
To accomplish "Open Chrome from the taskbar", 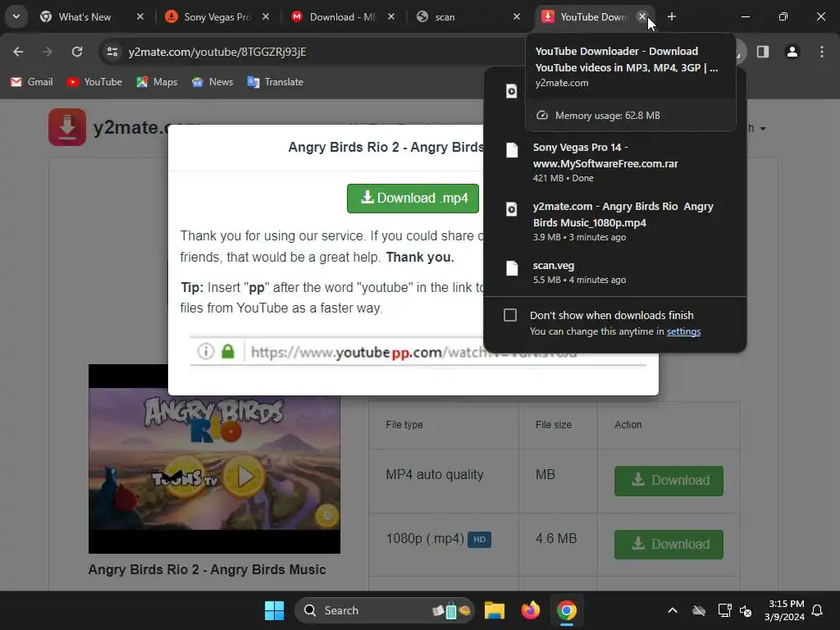I will click(x=566, y=610).
